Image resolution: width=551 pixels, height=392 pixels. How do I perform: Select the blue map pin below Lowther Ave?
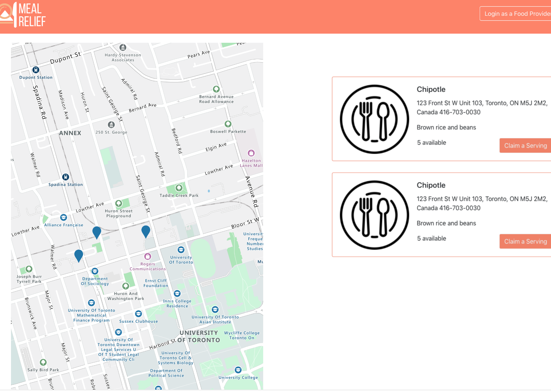point(97,233)
